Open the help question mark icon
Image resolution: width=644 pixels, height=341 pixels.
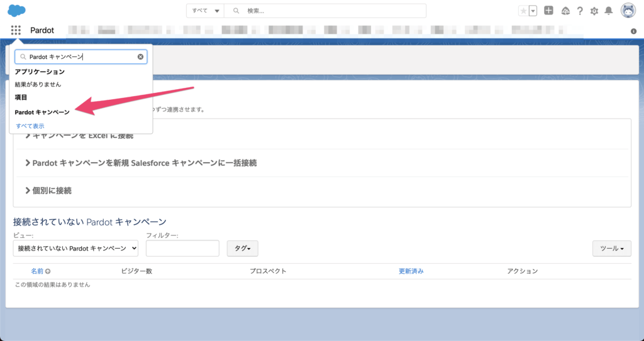(x=579, y=11)
